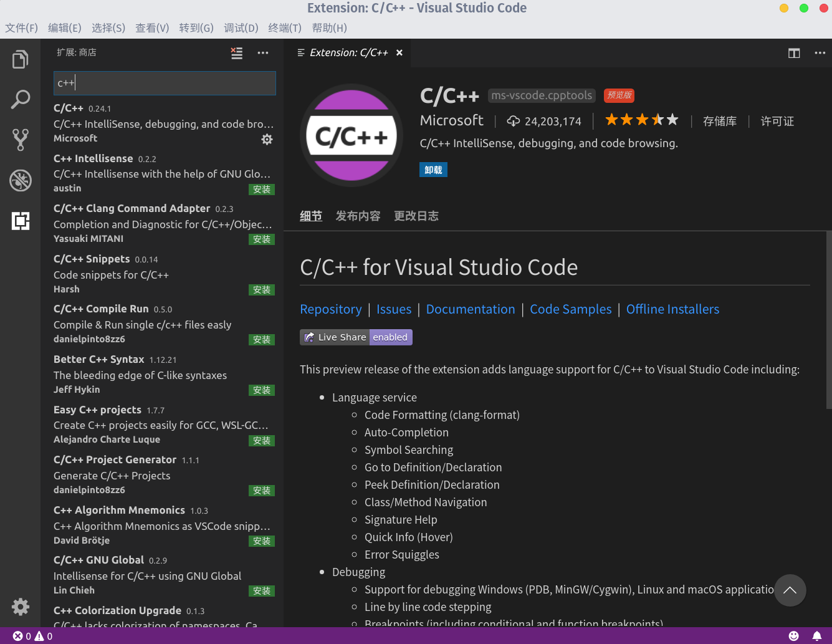This screenshot has width=832, height=644.
Task: Click the 卸载 uninstall button
Action: [433, 170]
